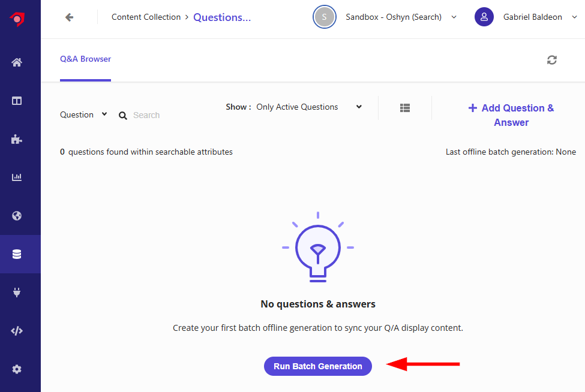Open the plug integrations icon

(16, 293)
